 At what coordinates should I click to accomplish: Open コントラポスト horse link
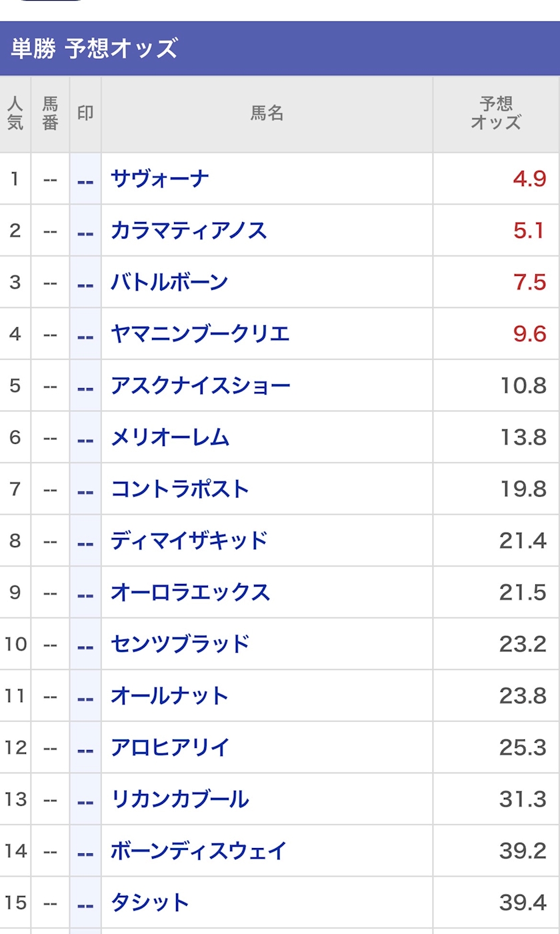[x=180, y=489]
